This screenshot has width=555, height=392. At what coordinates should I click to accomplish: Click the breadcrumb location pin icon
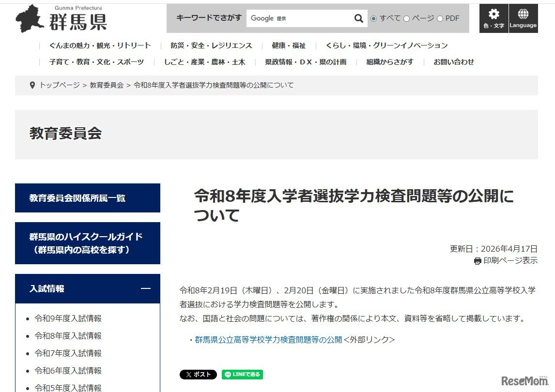point(32,85)
